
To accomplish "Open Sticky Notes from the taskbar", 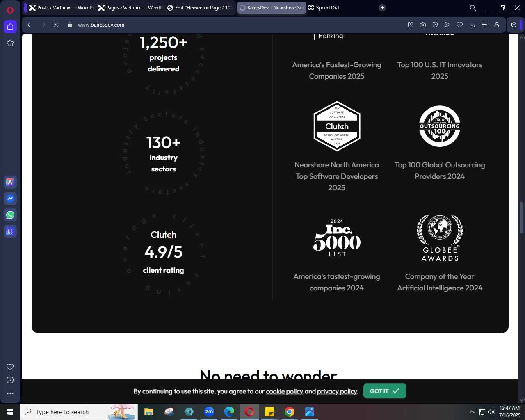I will [x=269, y=412].
